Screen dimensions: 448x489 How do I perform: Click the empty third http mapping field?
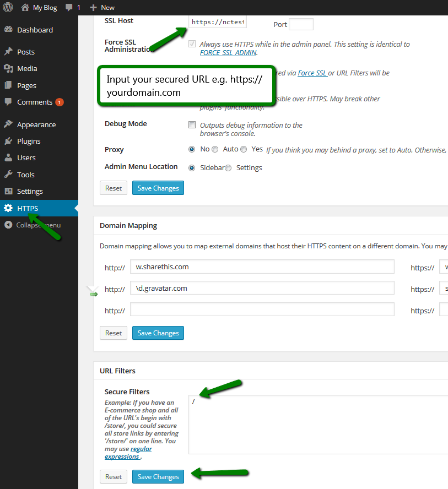pos(262,309)
